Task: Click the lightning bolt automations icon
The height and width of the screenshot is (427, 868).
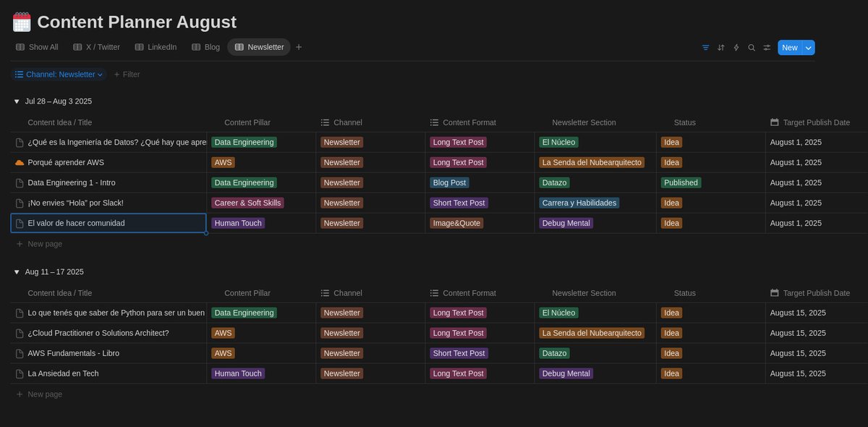Action: point(736,47)
